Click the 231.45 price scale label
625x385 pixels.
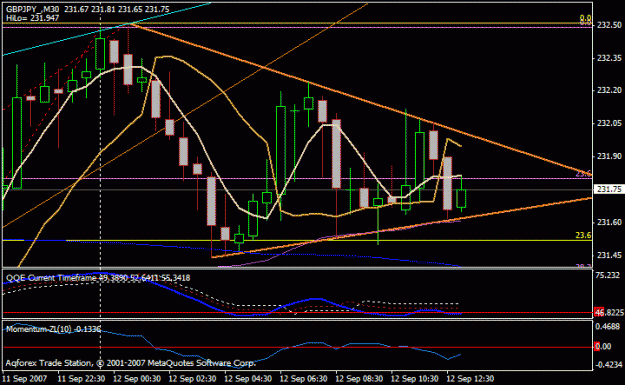coord(609,255)
